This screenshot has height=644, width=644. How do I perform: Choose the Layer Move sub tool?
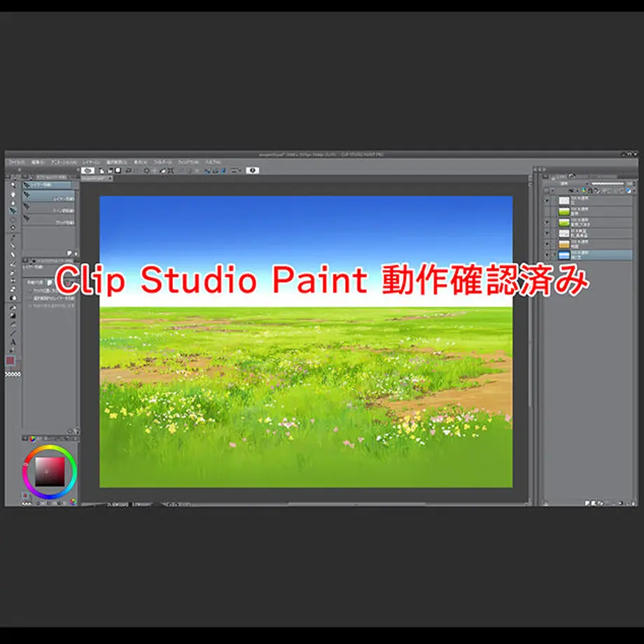49,195
